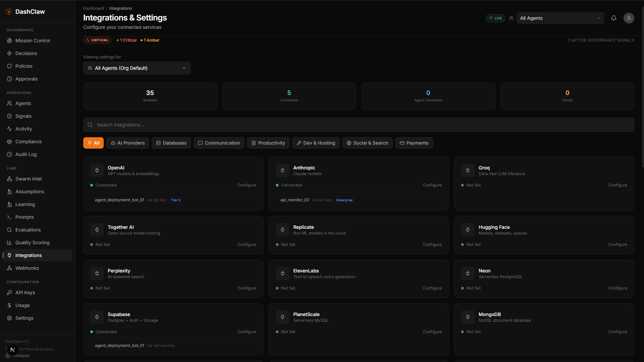
Task: Expand the All Agents (Org Default) selector
Action: click(x=137, y=68)
